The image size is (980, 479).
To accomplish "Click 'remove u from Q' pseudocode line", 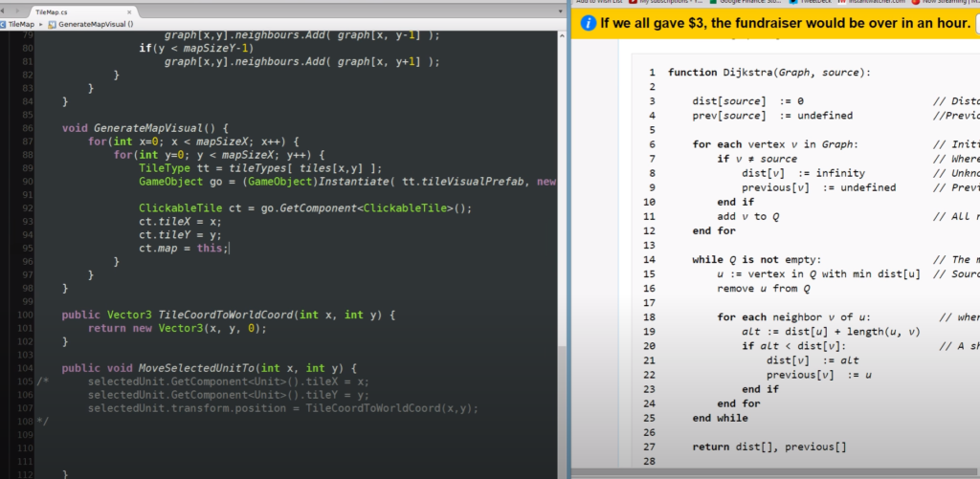I will tap(763, 288).
